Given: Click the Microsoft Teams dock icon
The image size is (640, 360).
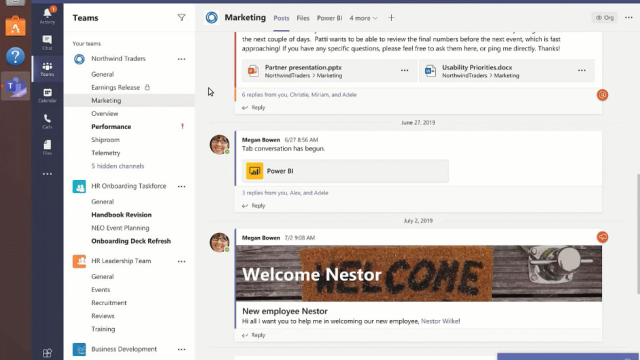Looking at the screenshot, I should 16,86.
